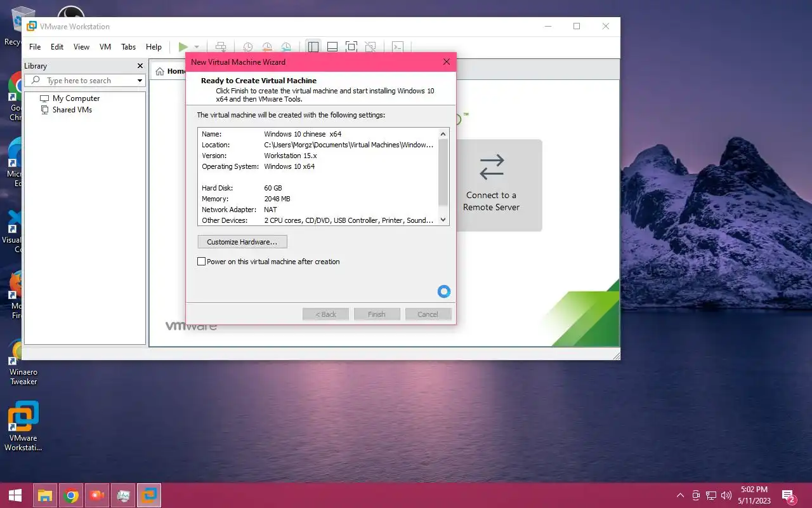Open the Library search dropdown arrow

click(140, 81)
